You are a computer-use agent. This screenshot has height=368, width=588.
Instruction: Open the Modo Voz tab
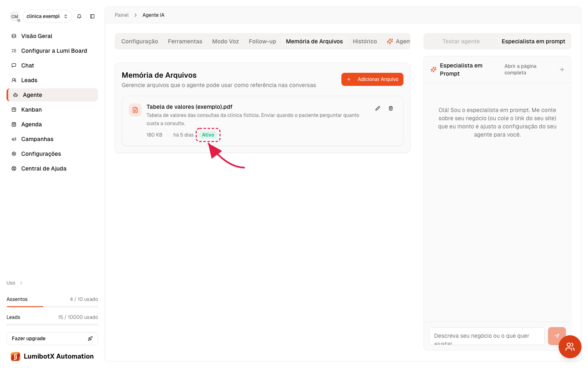coord(225,41)
